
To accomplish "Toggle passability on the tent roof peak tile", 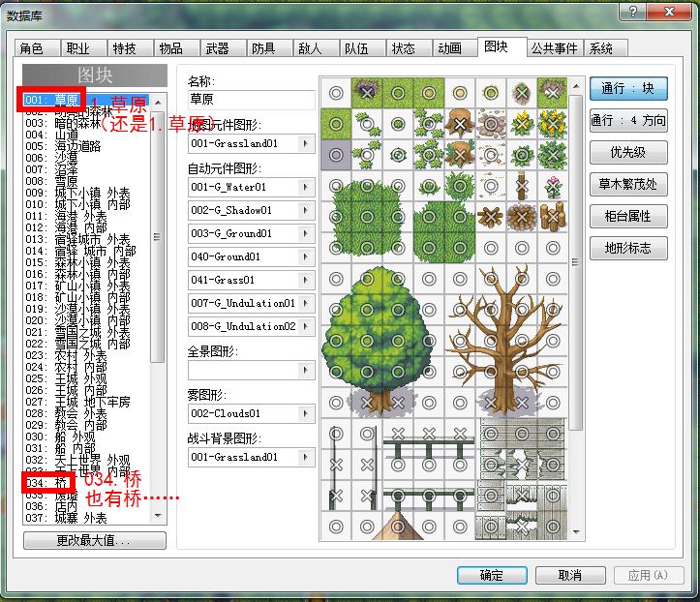I will point(398,527).
